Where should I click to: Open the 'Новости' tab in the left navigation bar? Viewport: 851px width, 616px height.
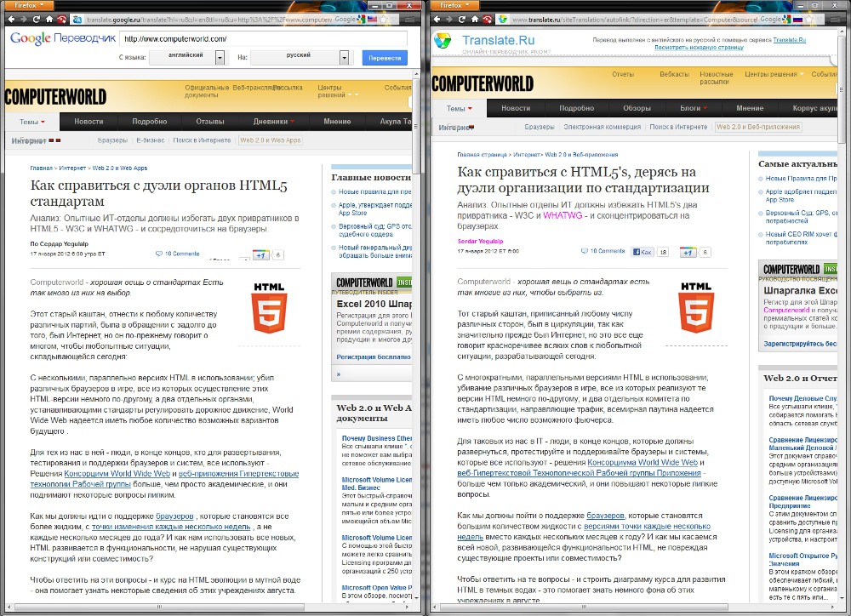[89, 122]
